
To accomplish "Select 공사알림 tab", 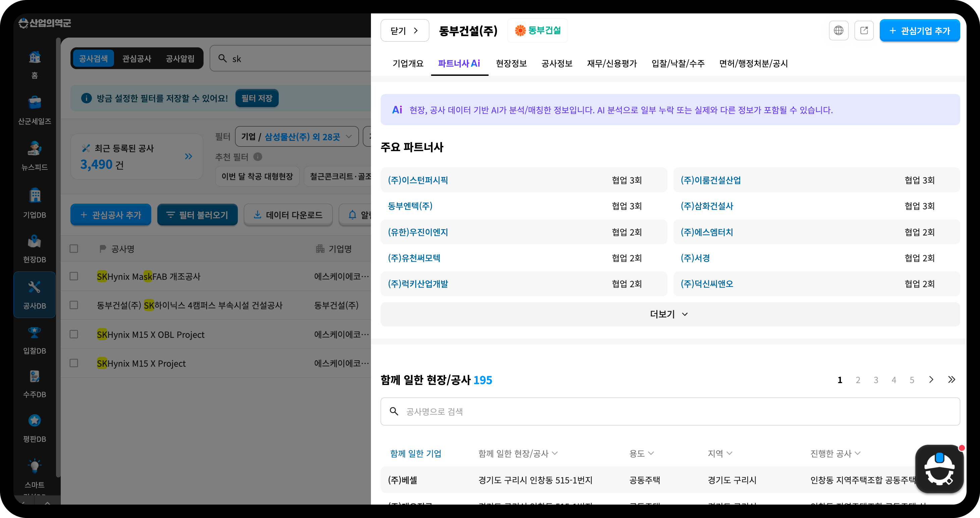I will pyautogui.click(x=180, y=59).
